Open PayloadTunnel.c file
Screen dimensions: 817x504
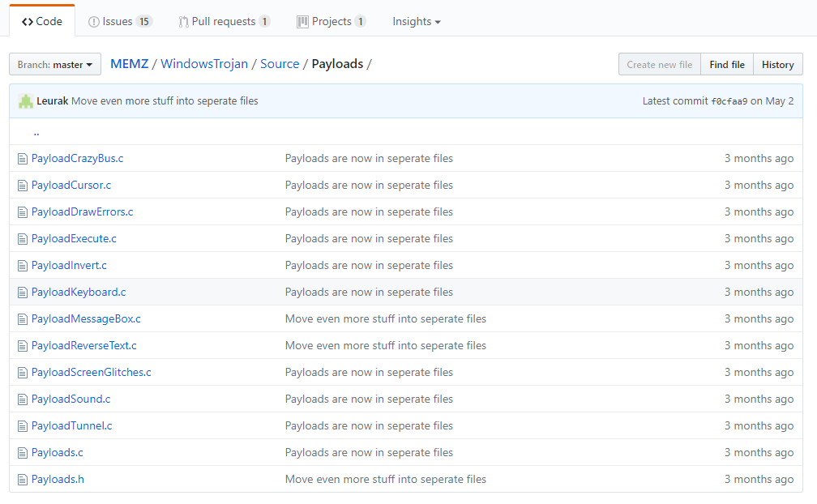[71, 426]
